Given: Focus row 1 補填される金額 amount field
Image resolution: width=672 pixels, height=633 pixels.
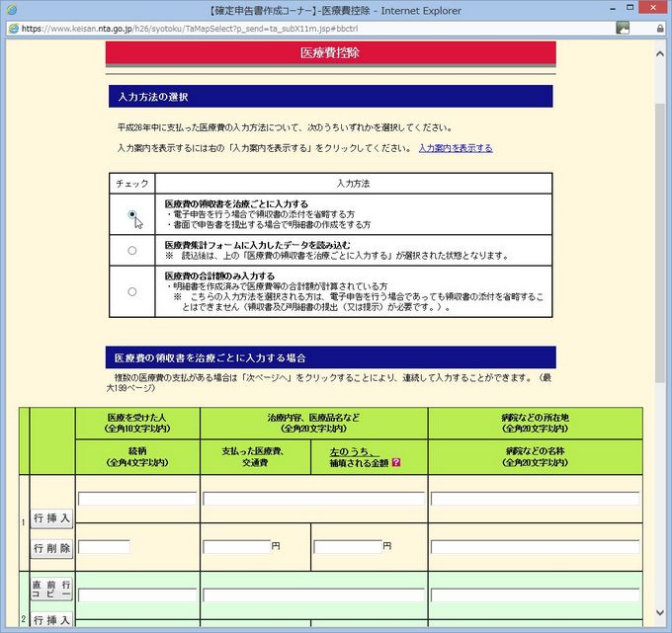Looking at the screenshot, I should point(347,546).
